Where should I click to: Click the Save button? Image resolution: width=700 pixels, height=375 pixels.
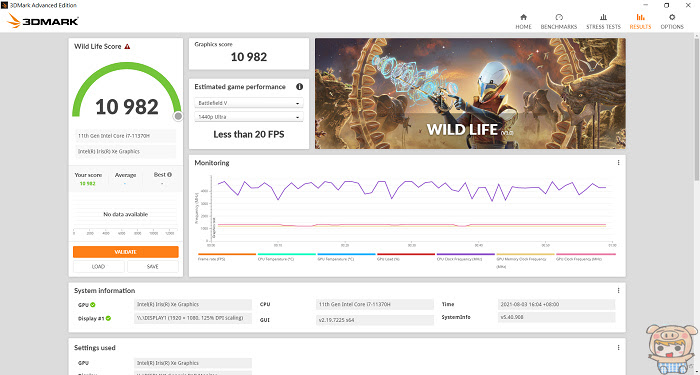tap(153, 267)
